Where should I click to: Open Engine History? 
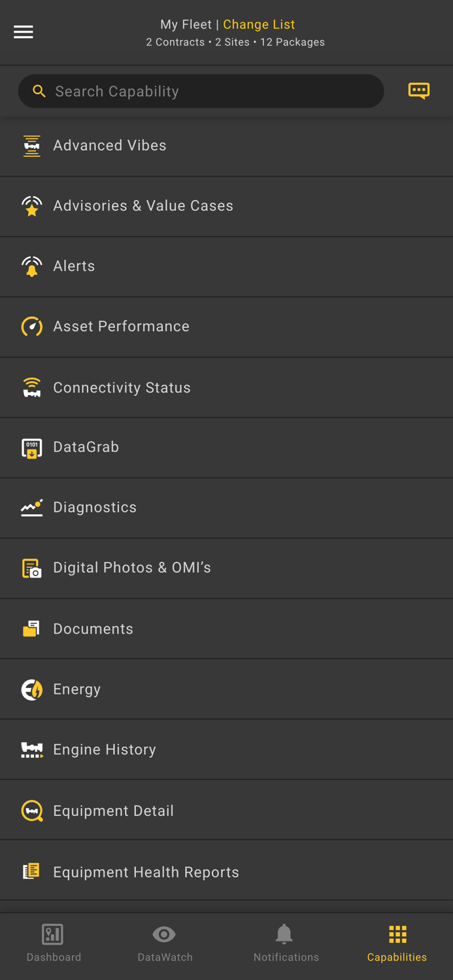tap(105, 749)
